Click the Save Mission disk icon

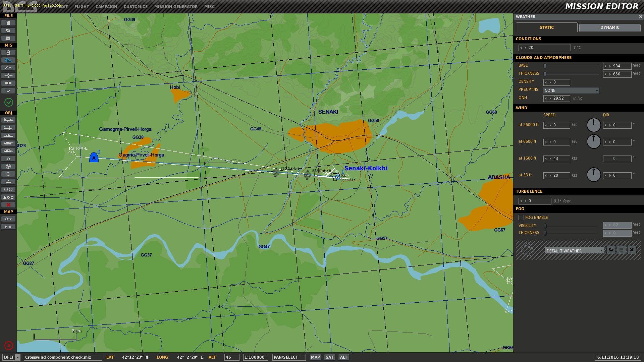click(x=8, y=38)
